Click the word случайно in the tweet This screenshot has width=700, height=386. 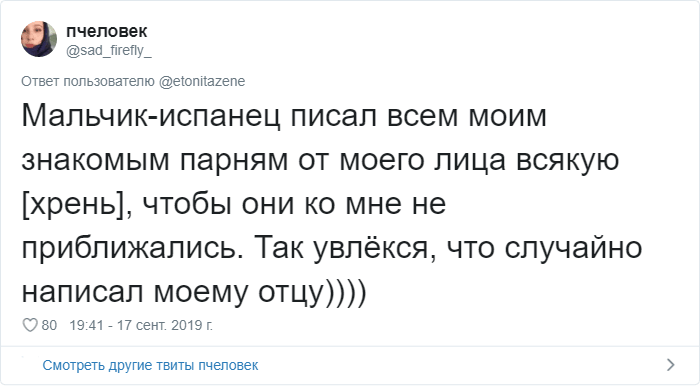point(573,249)
